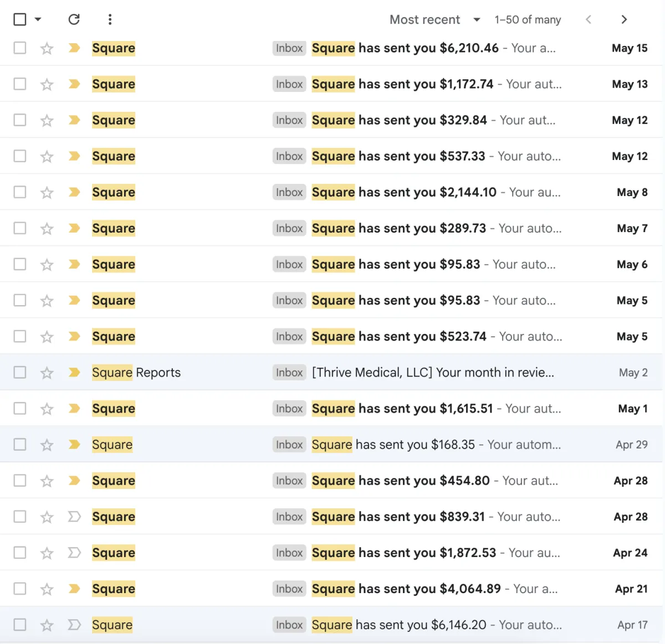Click Inbox label on $4,064.89 email
The height and width of the screenshot is (644, 665).
(289, 589)
